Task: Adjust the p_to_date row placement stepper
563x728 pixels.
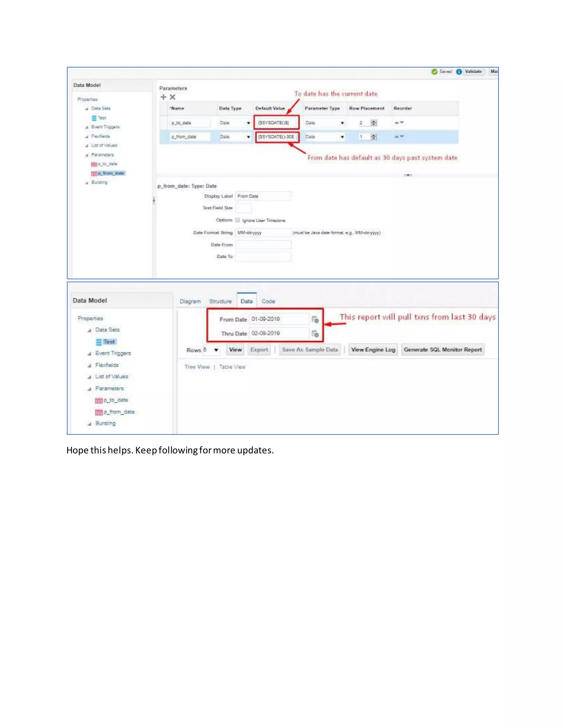Action: (374, 123)
